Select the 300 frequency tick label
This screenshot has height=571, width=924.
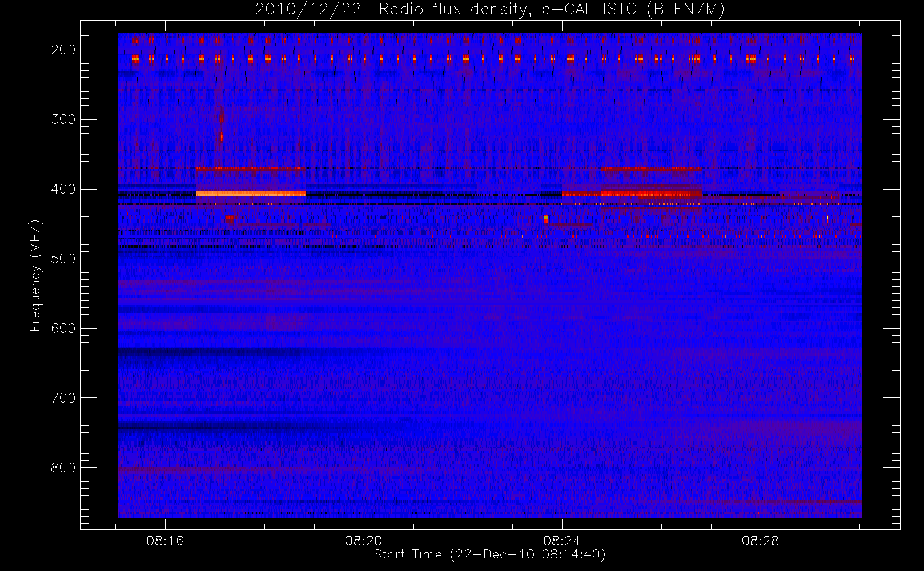(x=63, y=119)
